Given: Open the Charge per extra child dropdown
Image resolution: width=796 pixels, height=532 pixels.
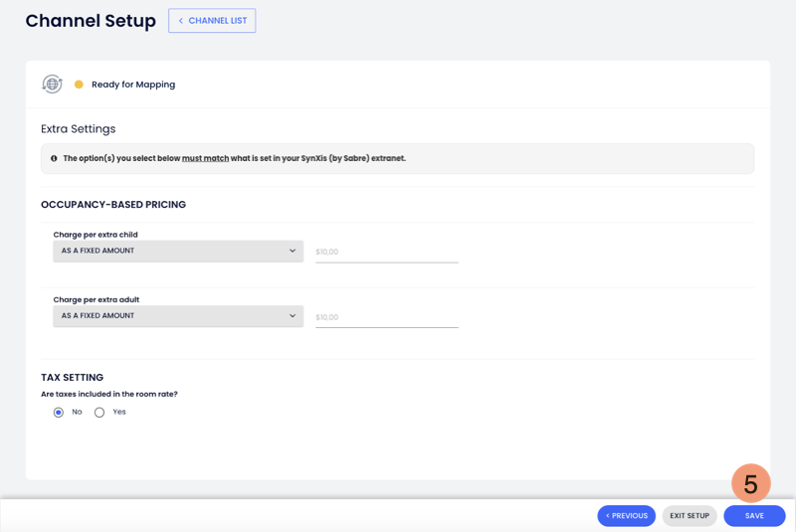Looking at the screenshot, I should (177, 251).
